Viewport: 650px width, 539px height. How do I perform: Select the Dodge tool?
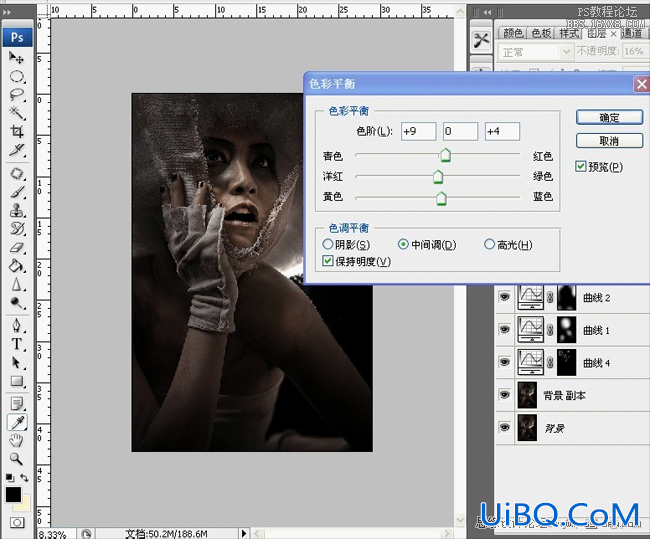[x=17, y=303]
